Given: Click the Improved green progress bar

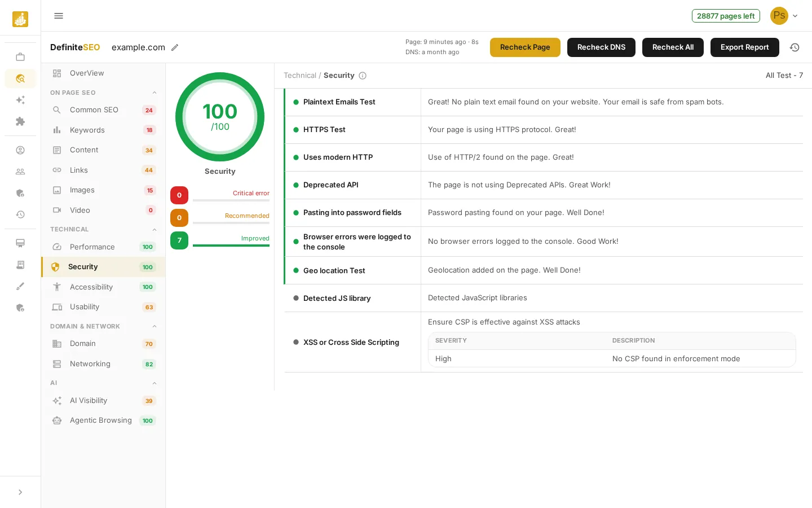Looking at the screenshot, I should click(231, 246).
